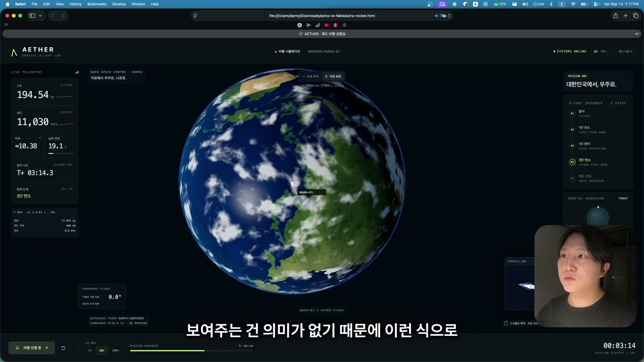The width and height of the screenshot is (644, 362).
Task: Set time acceleration to 100×
Action: click(115, 351)
